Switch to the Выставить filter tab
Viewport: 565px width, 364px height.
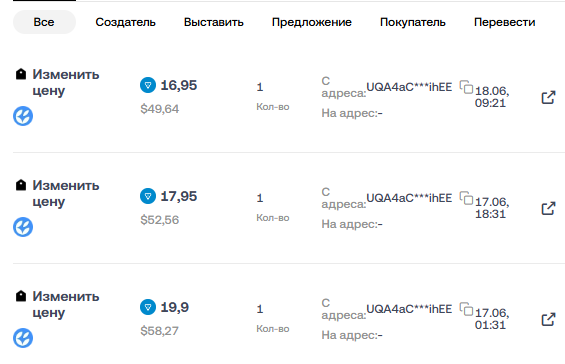click(214, 22)
